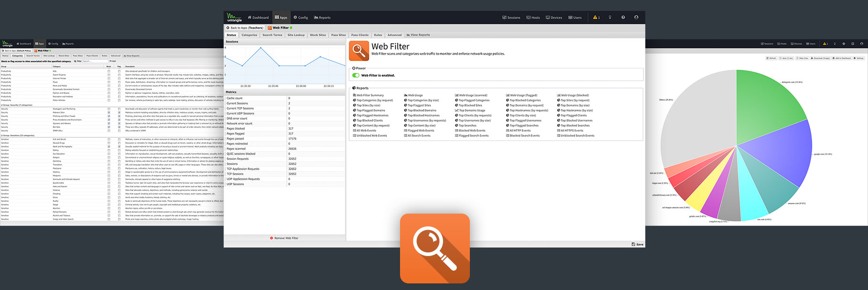The image size is (868, 290).
Task: Click Add to Dashboard in right window
Action: tap(842, 58)
